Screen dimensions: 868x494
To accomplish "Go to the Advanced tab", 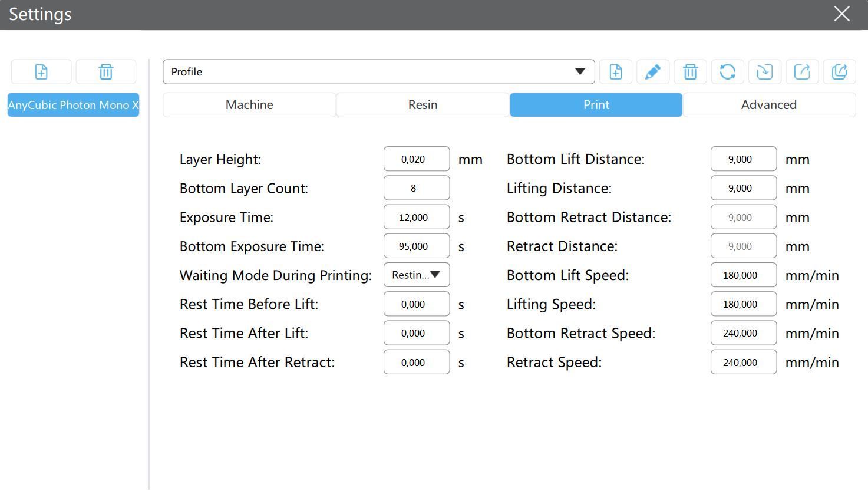I will 768,105.
